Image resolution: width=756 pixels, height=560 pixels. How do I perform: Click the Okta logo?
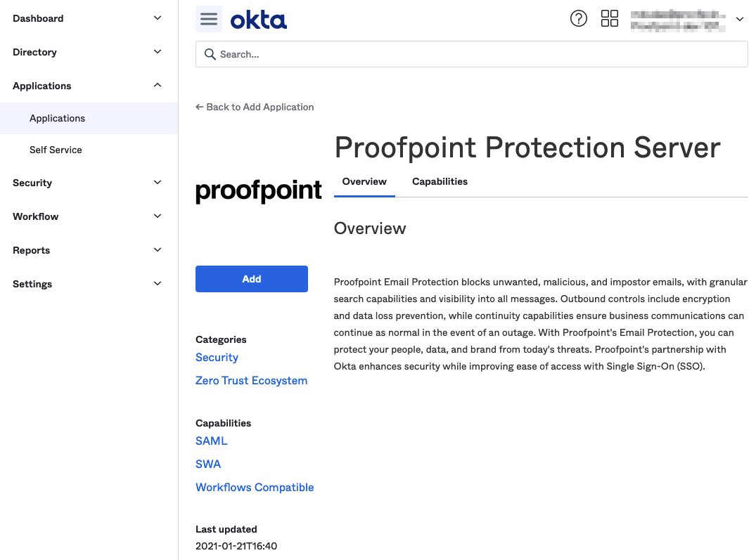259,19
